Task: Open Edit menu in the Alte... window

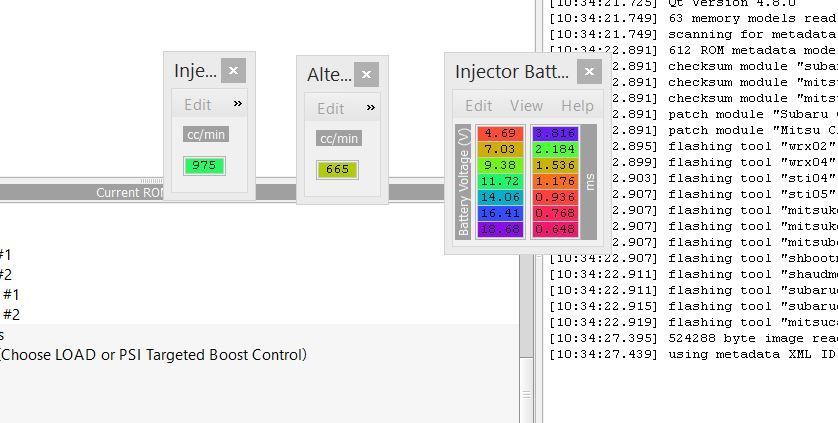Action: click(x=330, y=108)
